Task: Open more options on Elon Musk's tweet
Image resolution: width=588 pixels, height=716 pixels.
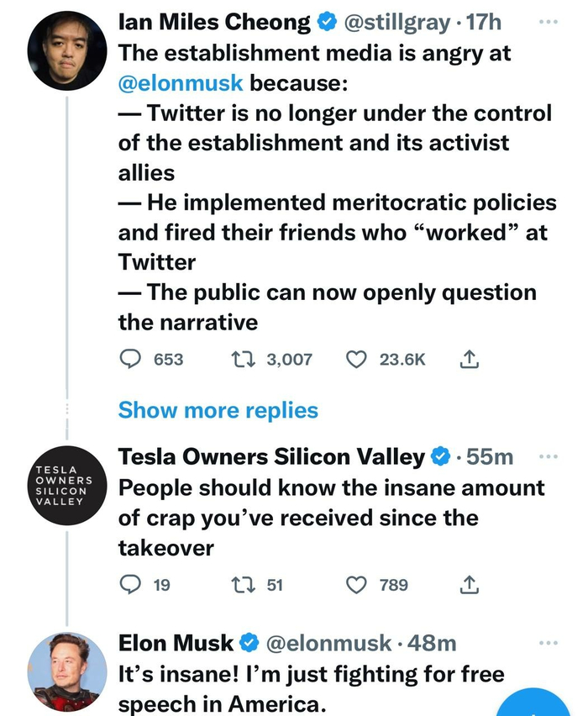Action: point(548,643)
